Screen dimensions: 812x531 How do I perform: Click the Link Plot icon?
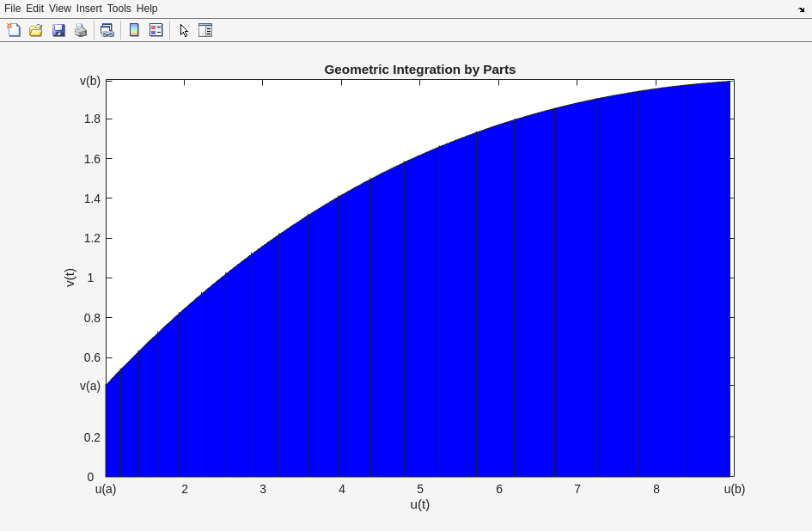point(107,30)
